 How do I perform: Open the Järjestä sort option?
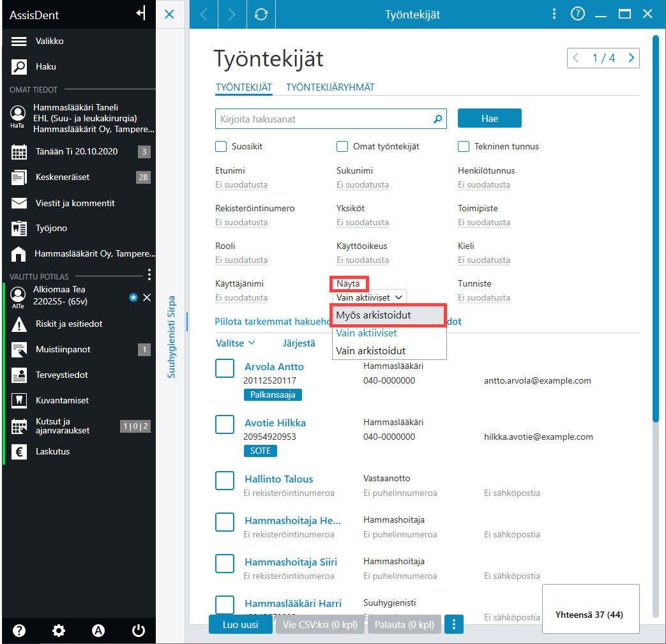(x=299, y=343)
